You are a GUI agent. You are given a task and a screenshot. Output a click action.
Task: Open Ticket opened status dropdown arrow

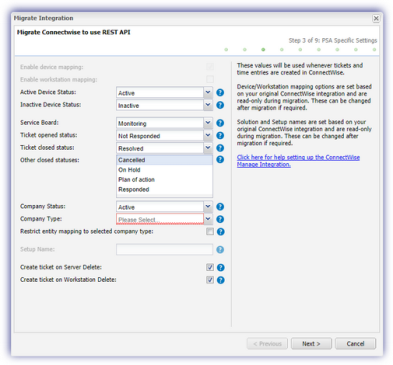208,135
